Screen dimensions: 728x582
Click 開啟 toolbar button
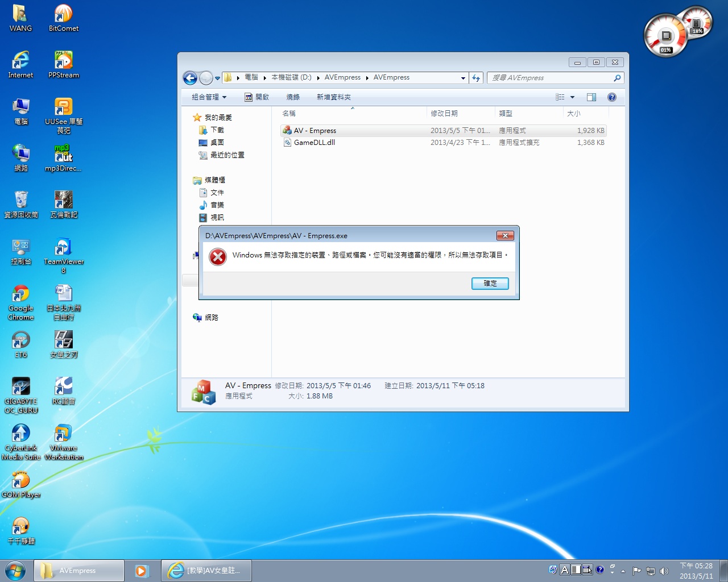pyautogui.click(x=257, y=97)
